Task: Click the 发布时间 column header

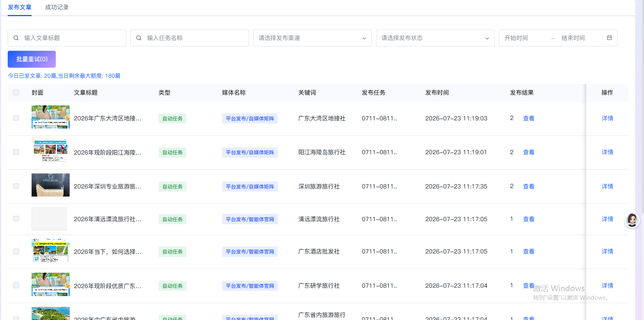Action: [437, 93]
